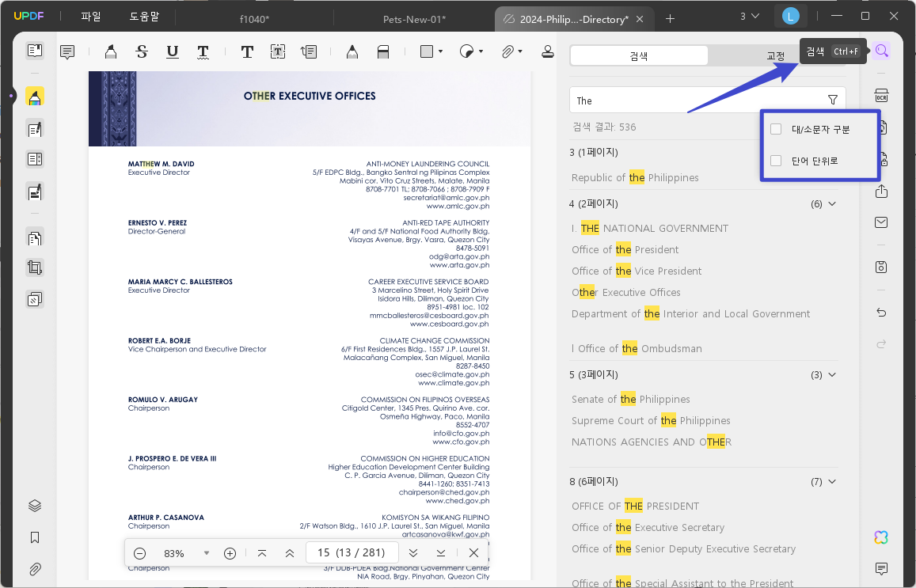
Task: Open result 'Office of the Vice President'
Action: 637,271
